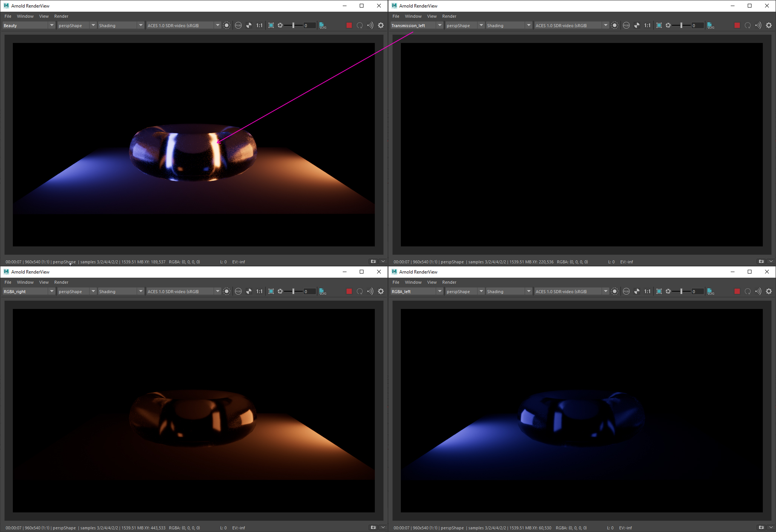Stop render in the Transmission_left window
The width and height of the screenshot is (776, 532).
(x=737, y=26)
